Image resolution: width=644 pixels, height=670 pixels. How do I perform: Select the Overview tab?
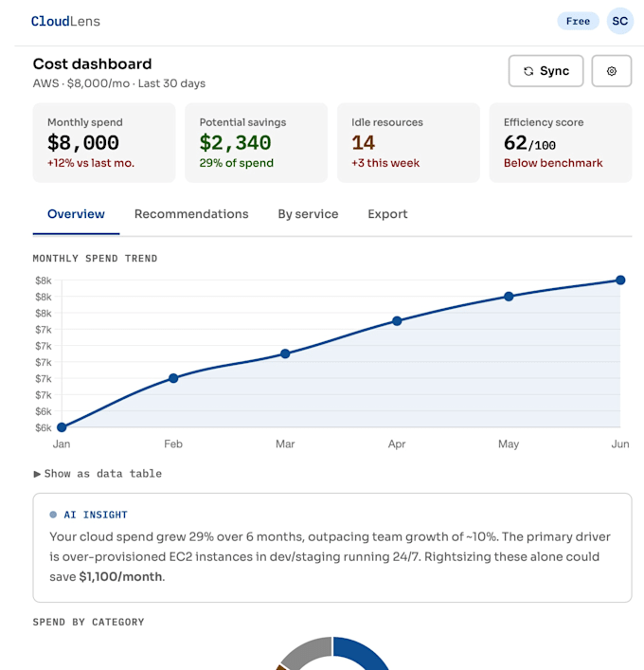pos(76,214)
